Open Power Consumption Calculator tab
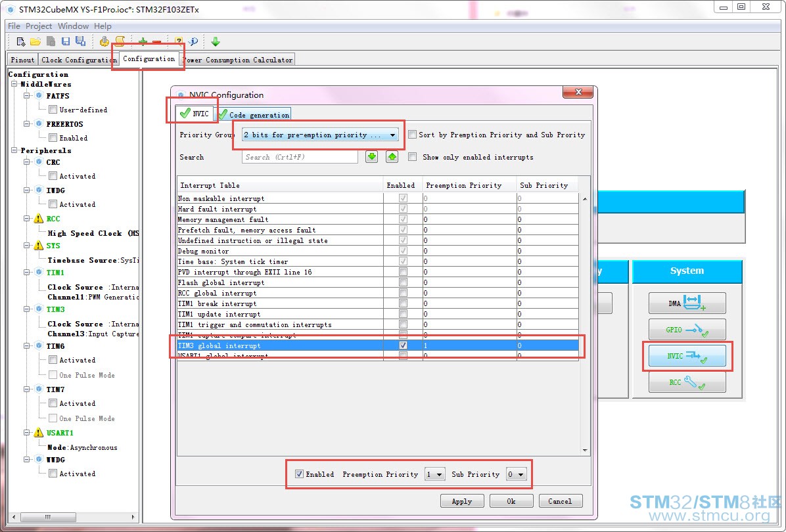This screenshot has height=532, width=786. click(x=238, y=60)
